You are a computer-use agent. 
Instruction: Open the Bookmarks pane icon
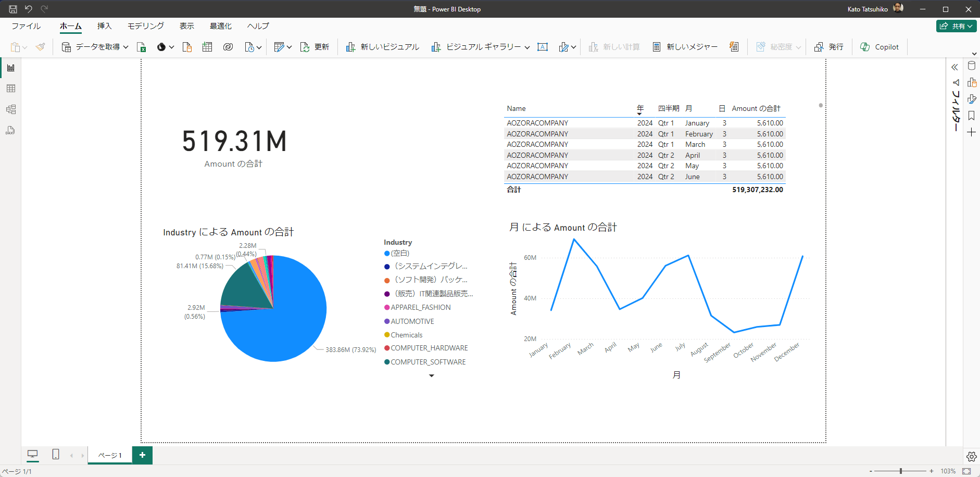point(972,116)
